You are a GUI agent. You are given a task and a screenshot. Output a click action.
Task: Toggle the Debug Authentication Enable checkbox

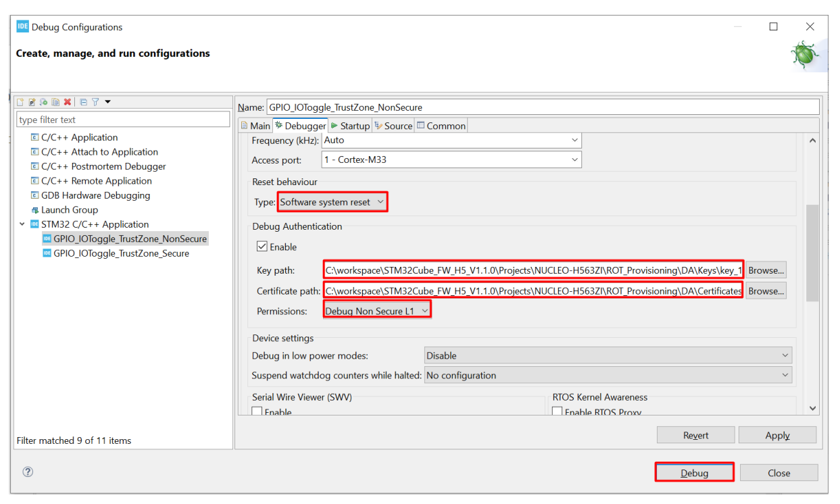262,247
